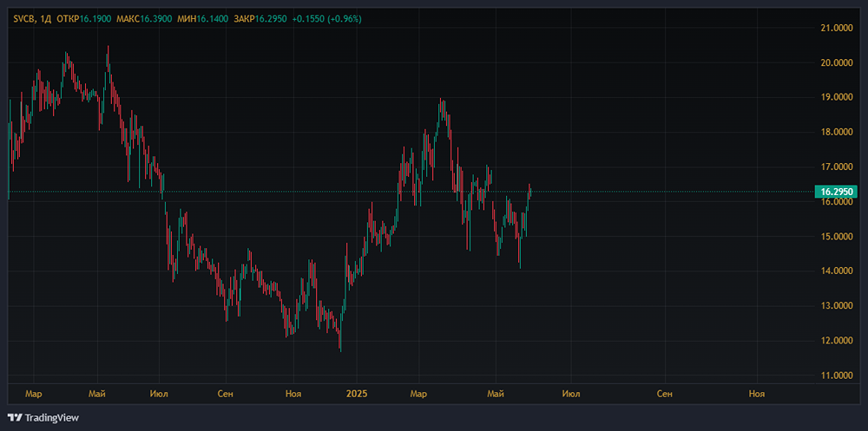Click the ЗАКР close value 16.2950
The height and width of the screenshot is (431, 868).
coord(271,19)
